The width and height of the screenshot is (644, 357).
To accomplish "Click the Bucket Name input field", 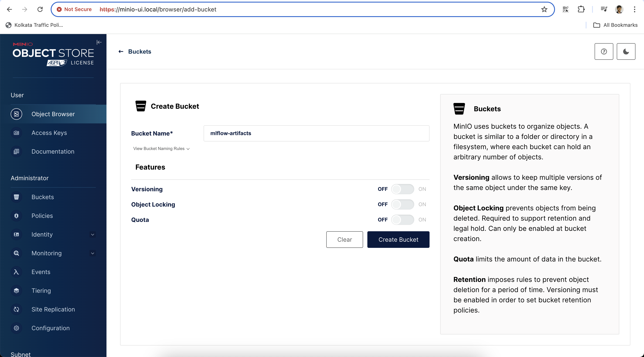I will coord(316,133).
